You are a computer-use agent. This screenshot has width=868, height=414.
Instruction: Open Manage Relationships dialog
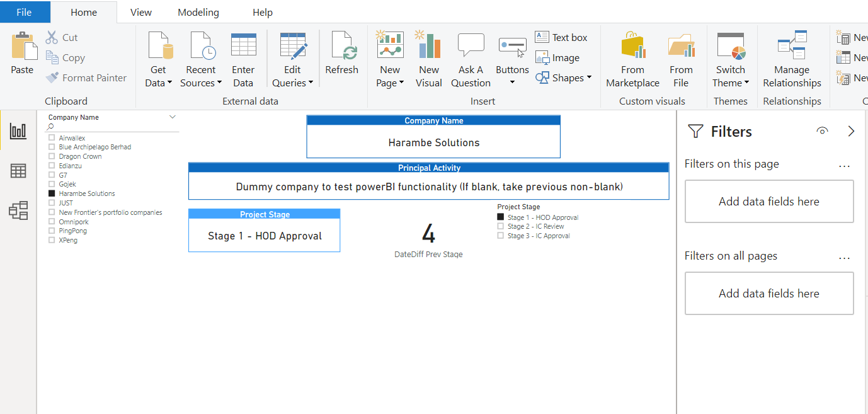pos(792,60)
